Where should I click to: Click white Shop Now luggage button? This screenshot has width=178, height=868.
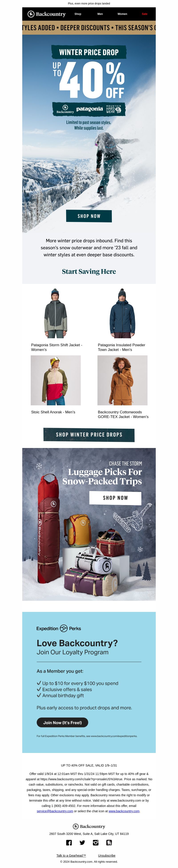[115, 498]
